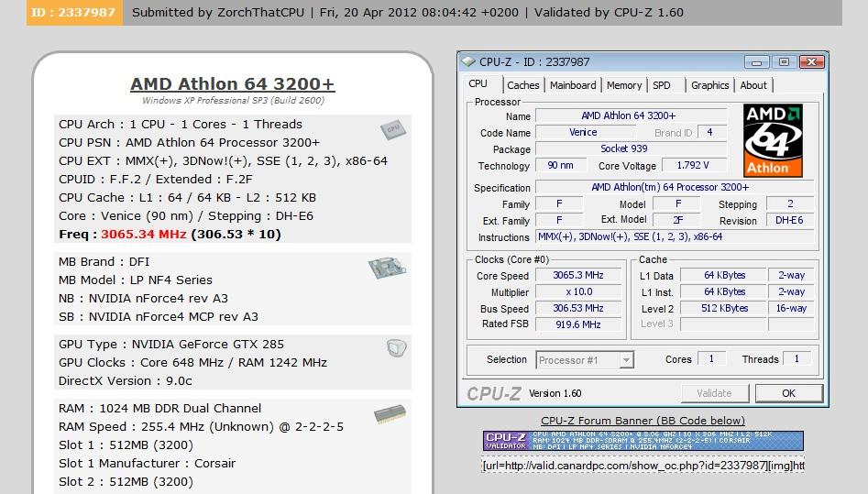Image resolution: width=868 pixels, height=494 pixels.
Task: Click the Technology value 90 nm
Action: click(x=560, y=165)
